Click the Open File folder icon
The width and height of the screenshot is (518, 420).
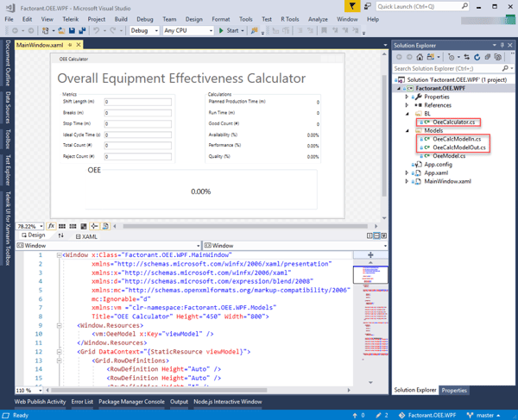(x=61, y=31)
